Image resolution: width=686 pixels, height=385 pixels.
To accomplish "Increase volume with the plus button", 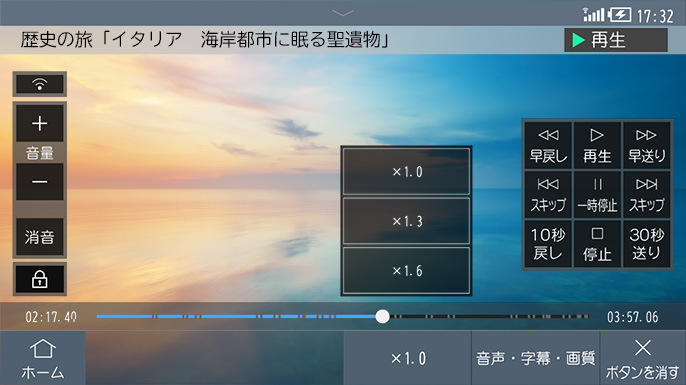I will pos(40,123).
